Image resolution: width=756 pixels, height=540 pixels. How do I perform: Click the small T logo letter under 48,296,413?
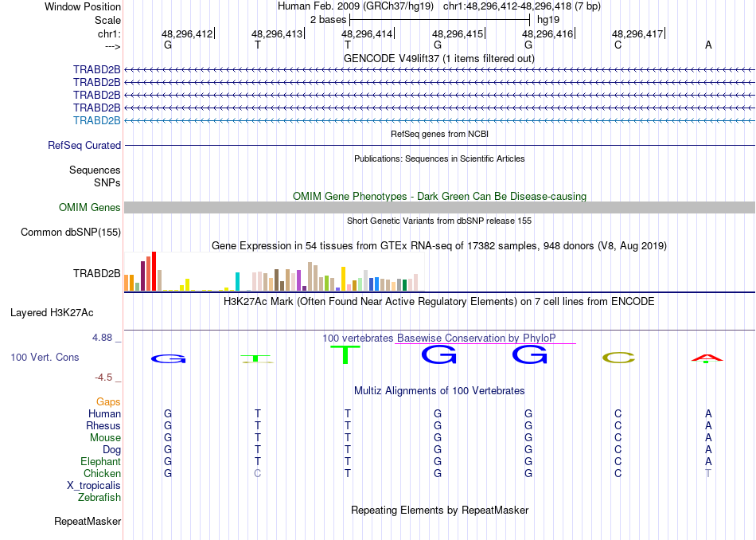click(x=257, y=358)
